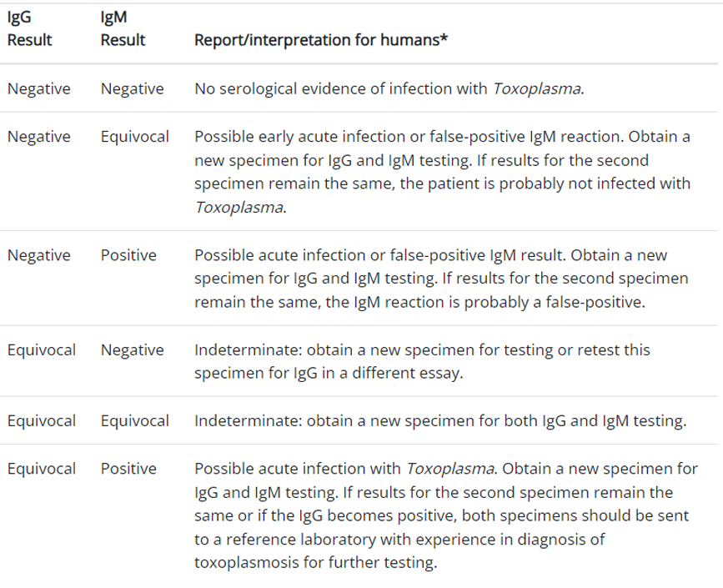Select the Negative IgG cell in first row
The image size is (723, 588).
[39, 88]
